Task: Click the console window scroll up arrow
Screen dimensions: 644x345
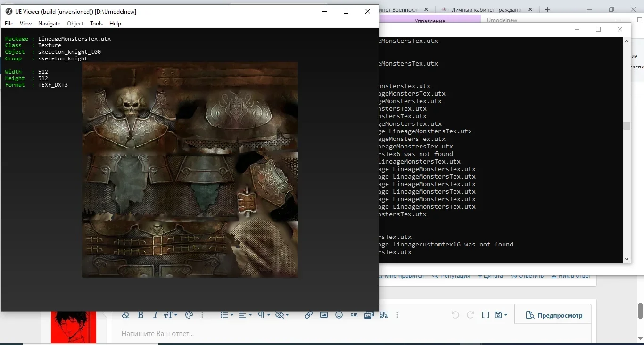Action: point(627,41)
